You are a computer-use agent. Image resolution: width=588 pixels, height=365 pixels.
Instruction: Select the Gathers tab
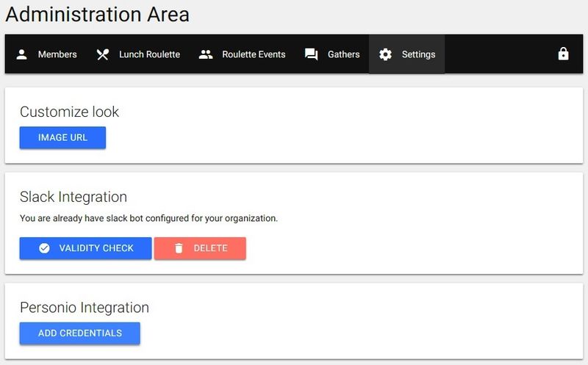point(343,54)
